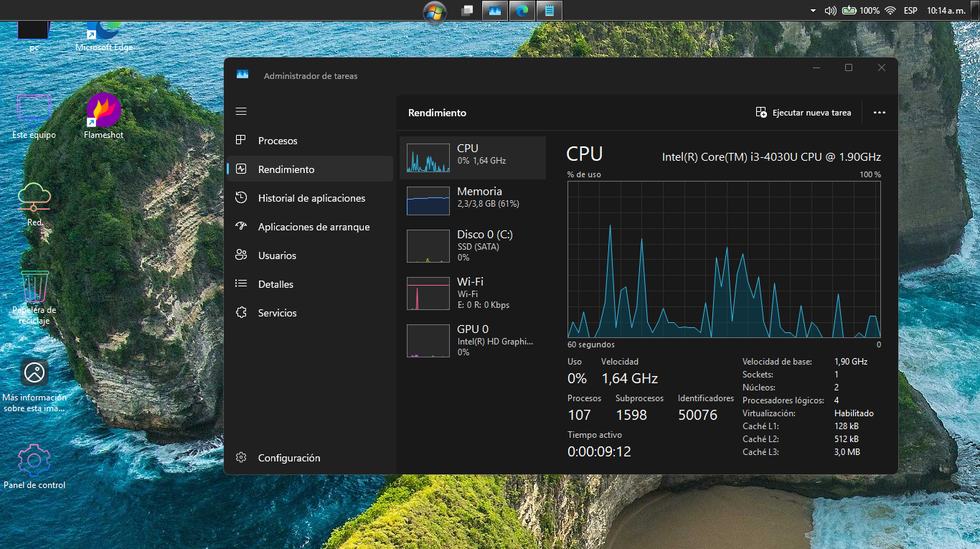The image size is (980, 549).
Task: Click Ejecutar nueva tarea button
Action: 804,113
